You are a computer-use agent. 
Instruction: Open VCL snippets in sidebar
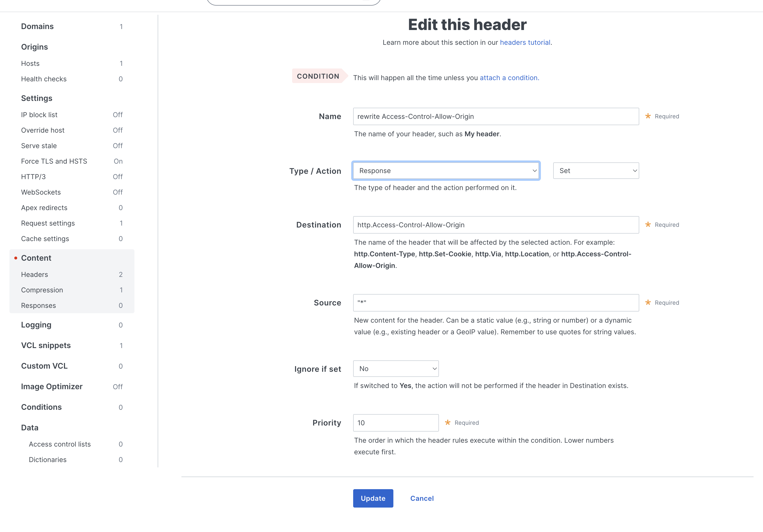coord(46,345)
